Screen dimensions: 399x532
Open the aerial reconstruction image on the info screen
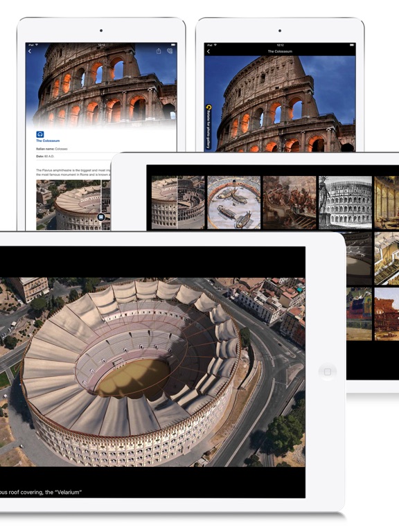pos(73,205)
